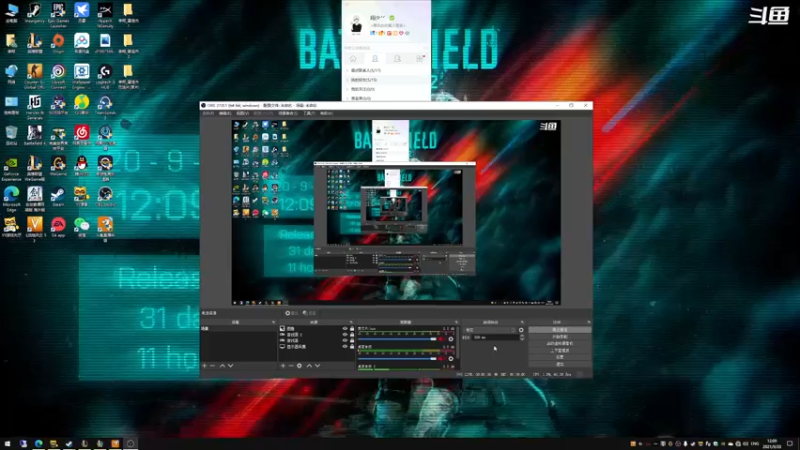Toggle the lock on the third source row
This screenshot has height=450, width=800.
click(x=352, y=340)
